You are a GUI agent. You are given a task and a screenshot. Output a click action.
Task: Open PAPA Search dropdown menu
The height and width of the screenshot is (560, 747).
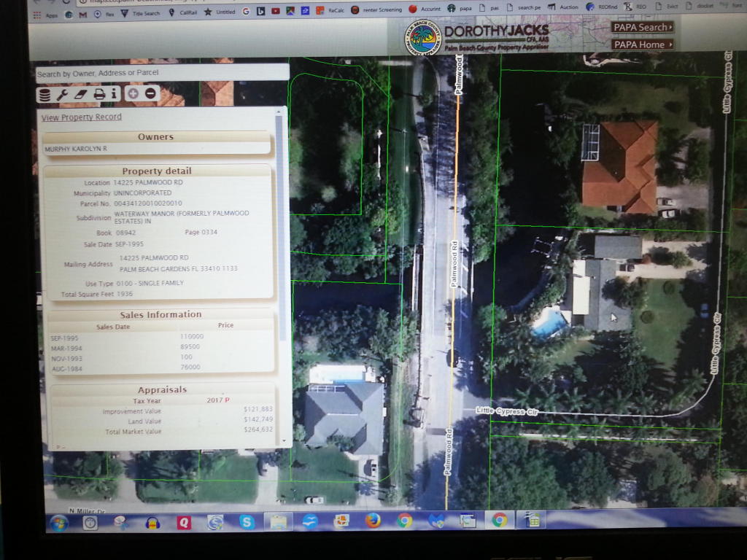pos(642,27)
